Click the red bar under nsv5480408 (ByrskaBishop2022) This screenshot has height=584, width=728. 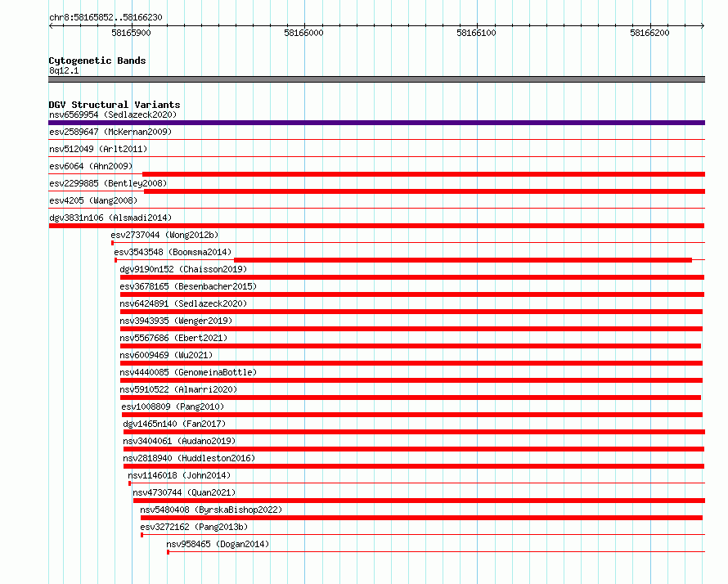pyautogui.click(x=421, y=518)
